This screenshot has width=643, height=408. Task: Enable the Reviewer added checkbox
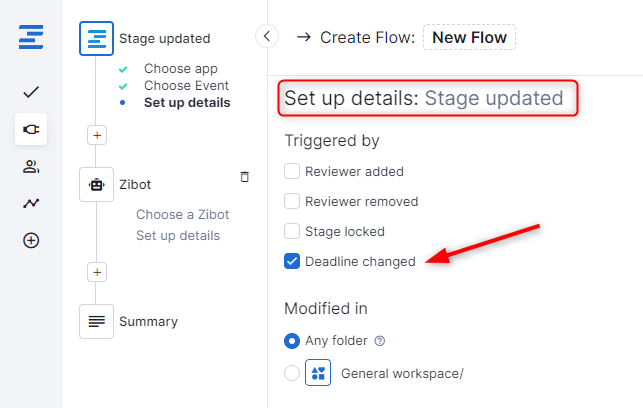click(292, 171)
